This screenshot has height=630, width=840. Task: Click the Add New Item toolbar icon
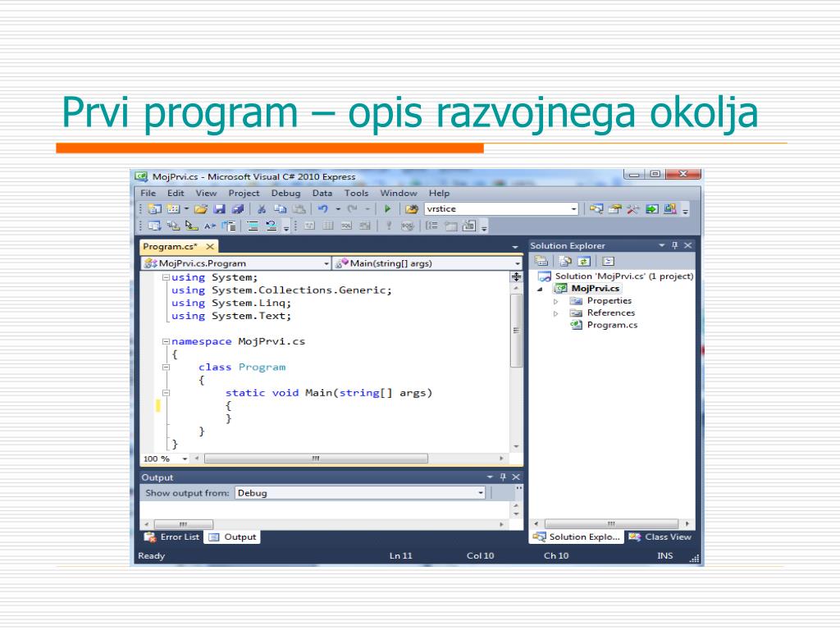tap(173, 209)
